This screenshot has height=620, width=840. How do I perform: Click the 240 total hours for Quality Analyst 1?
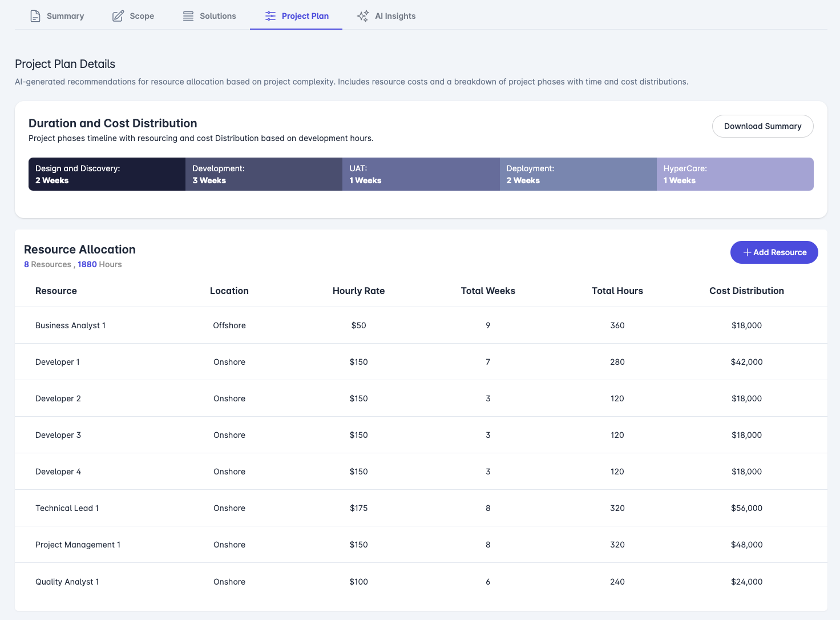tap(617, 582)
